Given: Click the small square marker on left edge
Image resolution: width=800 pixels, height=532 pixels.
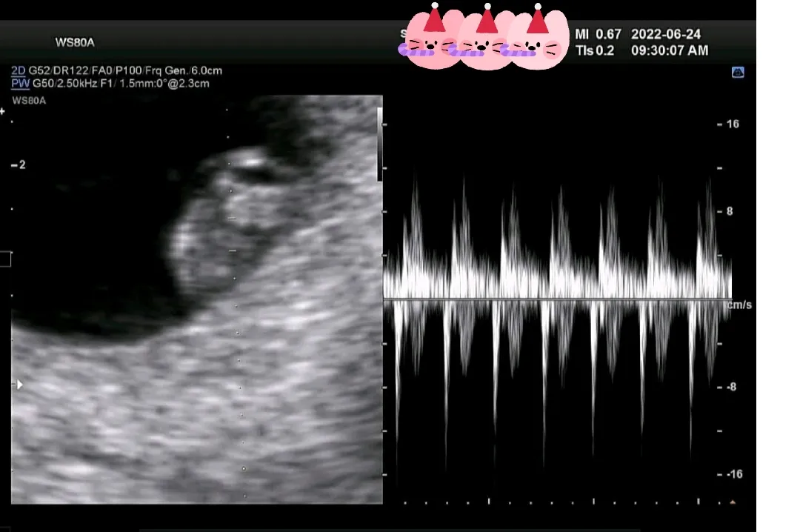Looking at the screenshot, I should pyautogui.click(x=5, y=259).
